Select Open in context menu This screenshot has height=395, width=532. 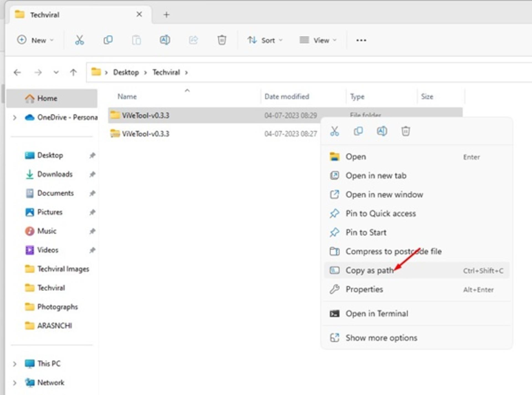[x=417, y=157]
